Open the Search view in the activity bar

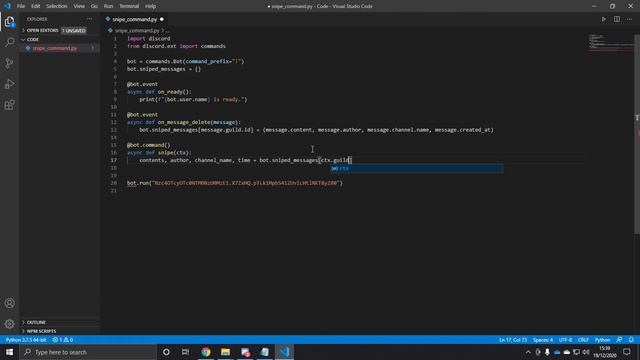(x=9, y=42)
